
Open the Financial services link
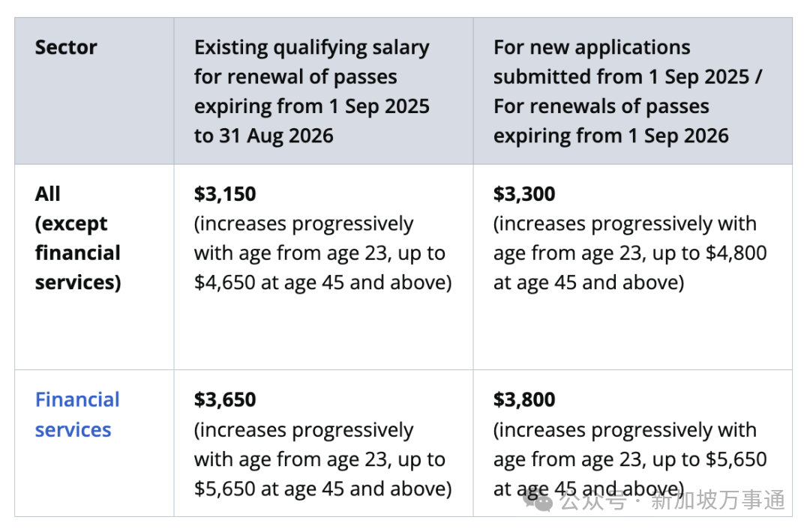77,414
